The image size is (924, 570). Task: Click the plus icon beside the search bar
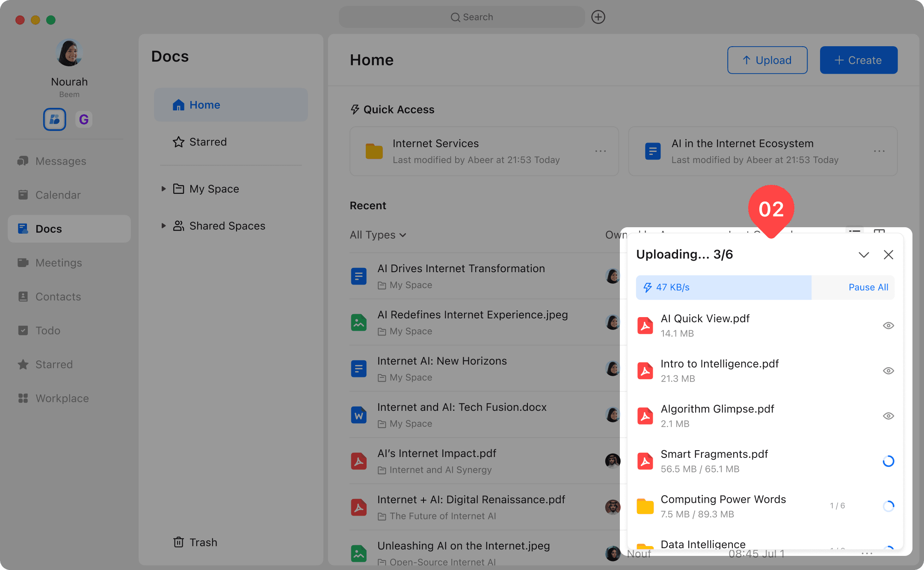point(598,17)
